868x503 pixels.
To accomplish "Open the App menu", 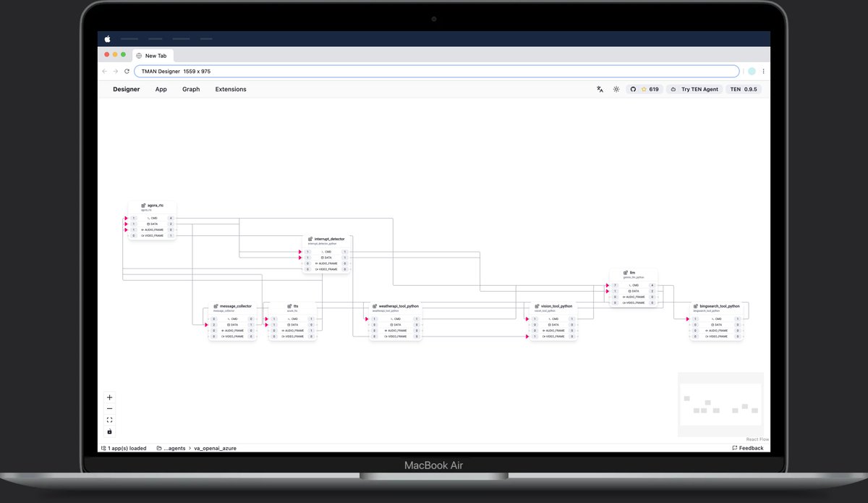I will point(161,89).
